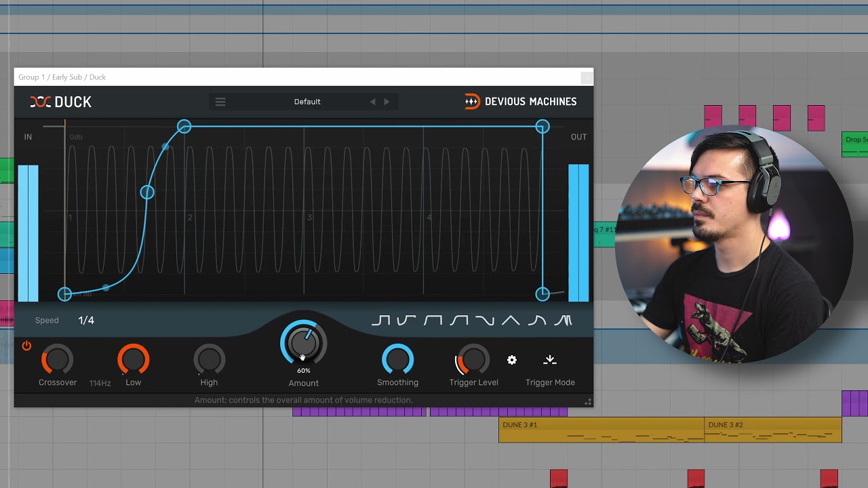Click the Amount knob
868x488 pixels.
click(303, 343)
